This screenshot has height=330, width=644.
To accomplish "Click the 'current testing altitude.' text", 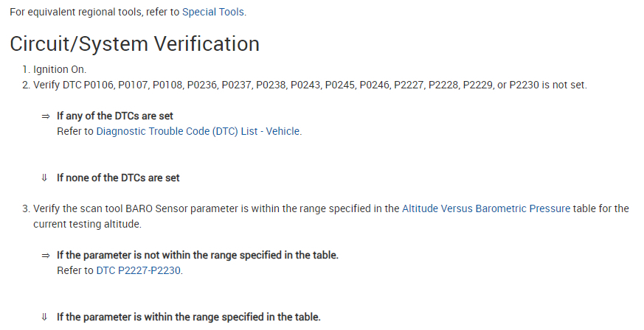I will [x=87, y=224].
